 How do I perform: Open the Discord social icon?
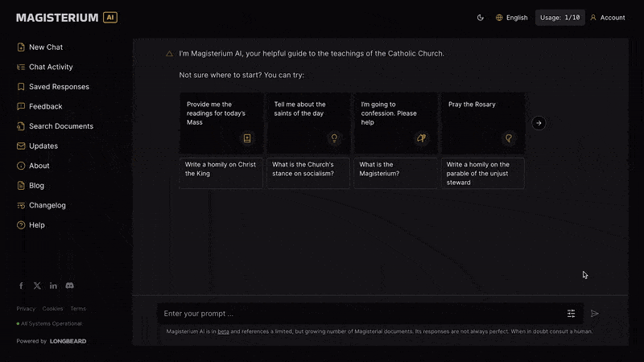pos(70,286)
